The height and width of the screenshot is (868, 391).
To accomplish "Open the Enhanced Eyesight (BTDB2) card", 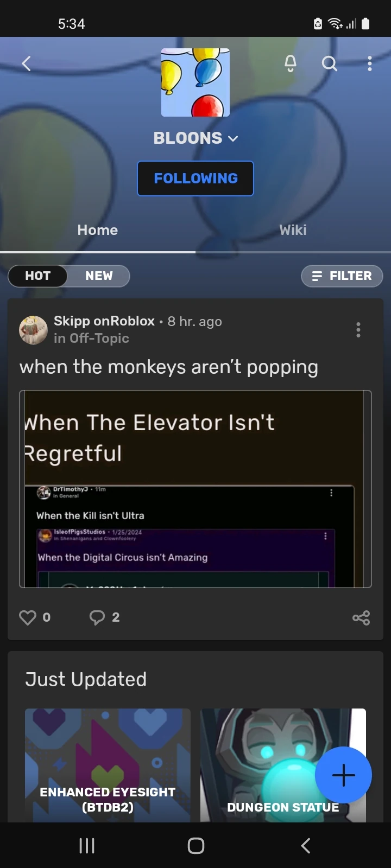I will (x=108, y=765).
